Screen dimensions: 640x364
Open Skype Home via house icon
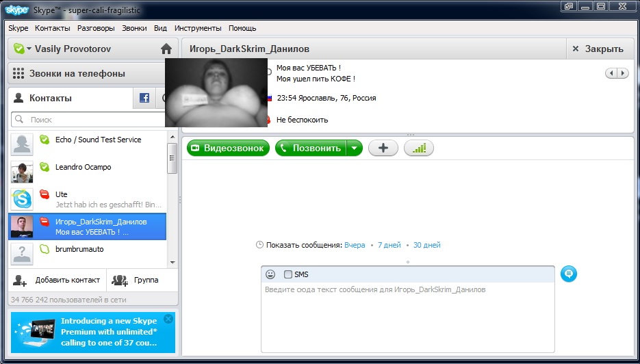(166, 49)
